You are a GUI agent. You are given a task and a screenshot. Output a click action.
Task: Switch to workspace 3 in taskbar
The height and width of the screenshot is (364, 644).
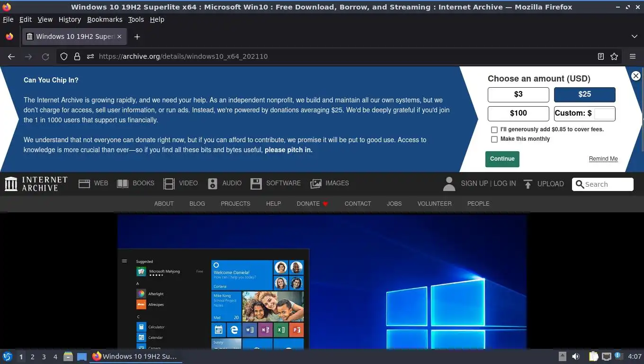[x=44, y=357]
